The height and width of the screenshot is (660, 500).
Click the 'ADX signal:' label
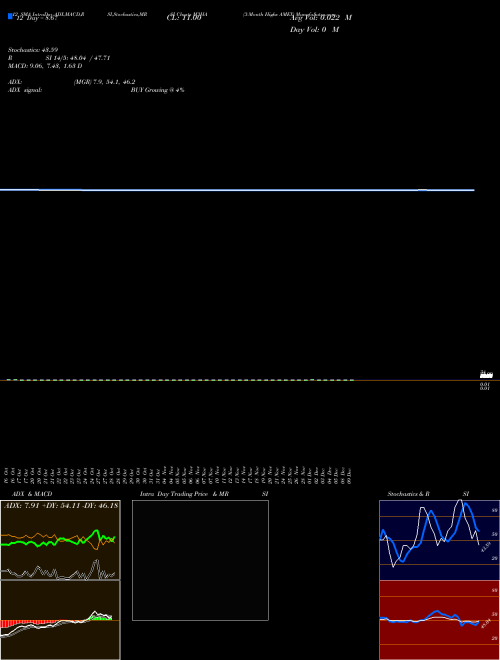[25, 90]
